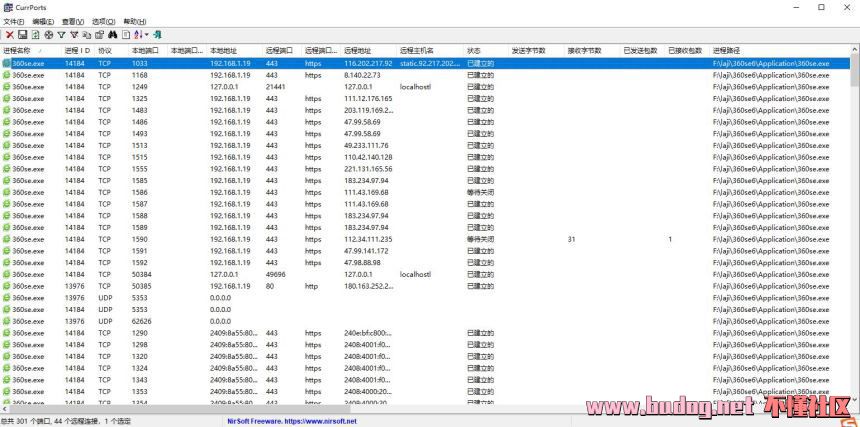Sort by the 远程地址 column header
This screenshot has height=427, width=860.
pos(369,50)
